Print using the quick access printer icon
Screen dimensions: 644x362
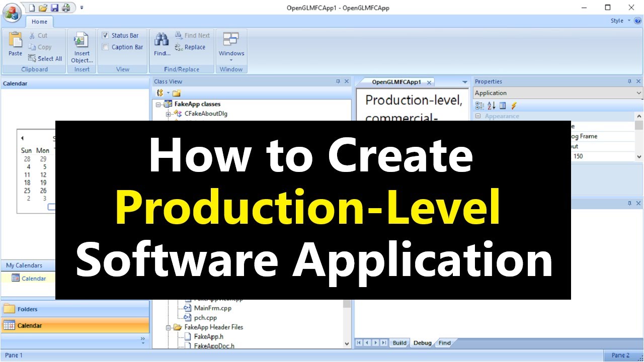[x=65, y=8]
